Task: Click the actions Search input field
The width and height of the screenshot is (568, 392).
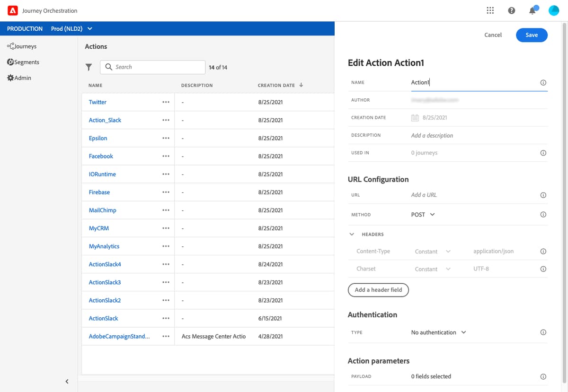Action: pos(152,67)
